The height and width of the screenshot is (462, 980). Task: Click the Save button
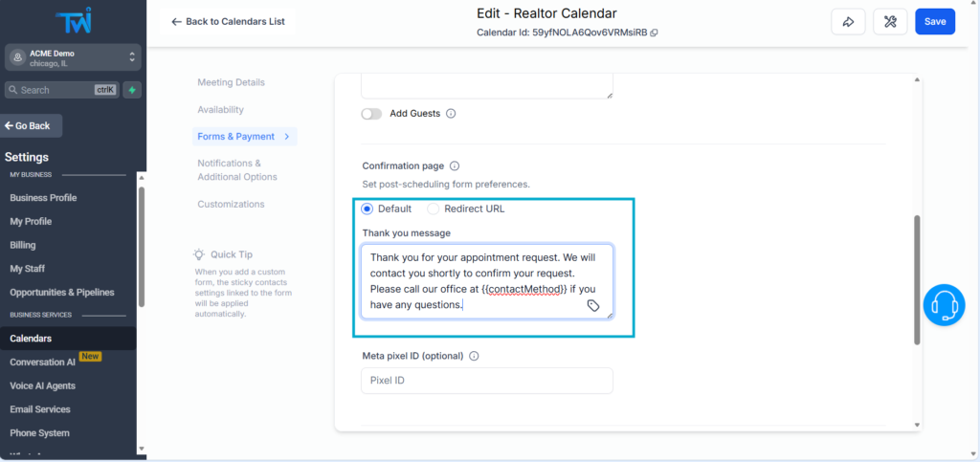(935, 22)
